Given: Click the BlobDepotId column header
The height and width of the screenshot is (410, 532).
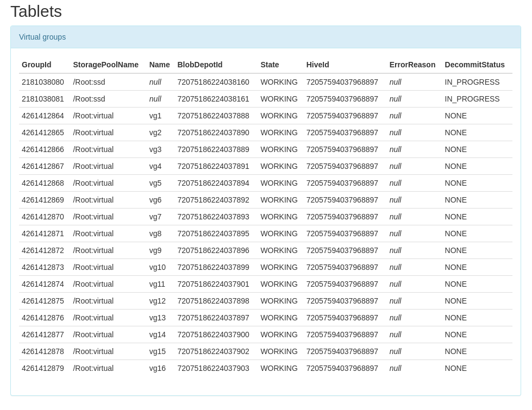Looking at the screenshot, I should coord(199,65).
